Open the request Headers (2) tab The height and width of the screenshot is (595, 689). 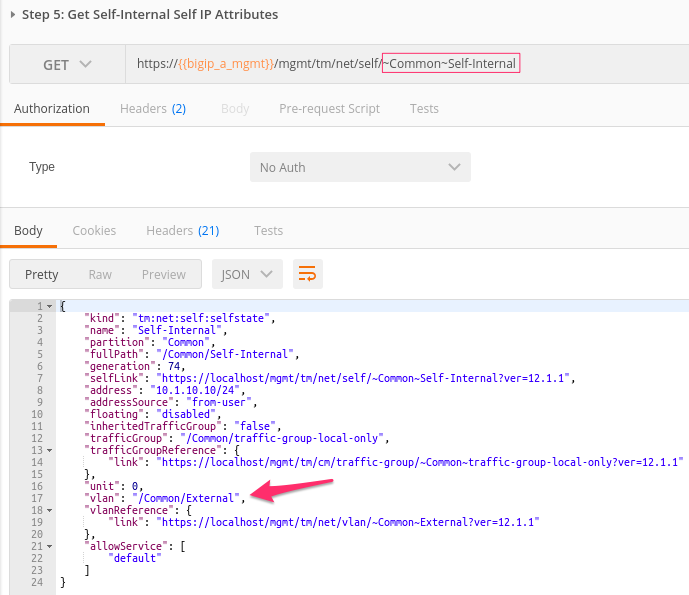pyautogui.click(x=153, y=109)
